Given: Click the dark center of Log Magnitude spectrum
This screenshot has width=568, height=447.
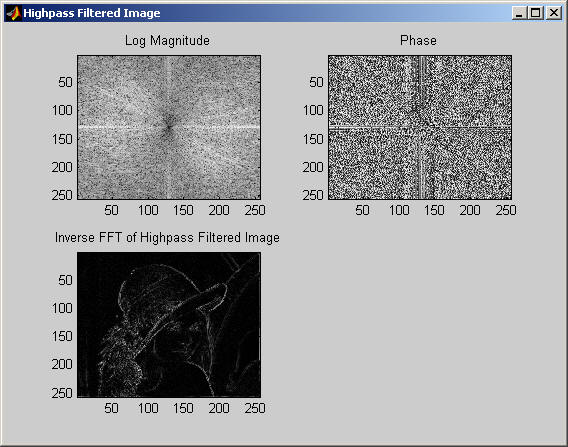Looking at the screenshot, I should (x=168, y=126).
